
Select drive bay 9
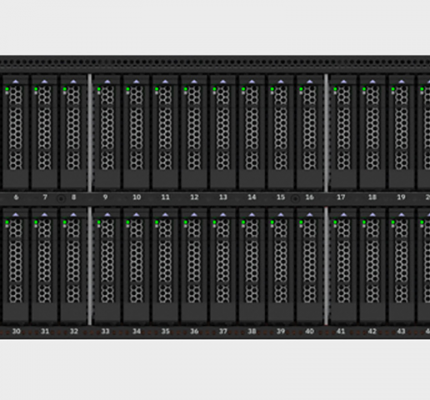[x=107, y=133]
